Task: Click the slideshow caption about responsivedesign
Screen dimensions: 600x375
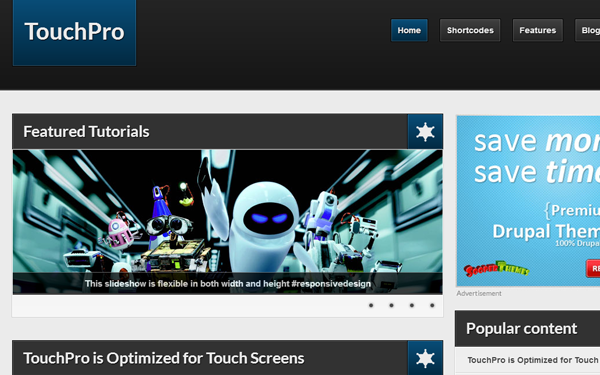Action: pyautogui.click(x=228, y=284)
